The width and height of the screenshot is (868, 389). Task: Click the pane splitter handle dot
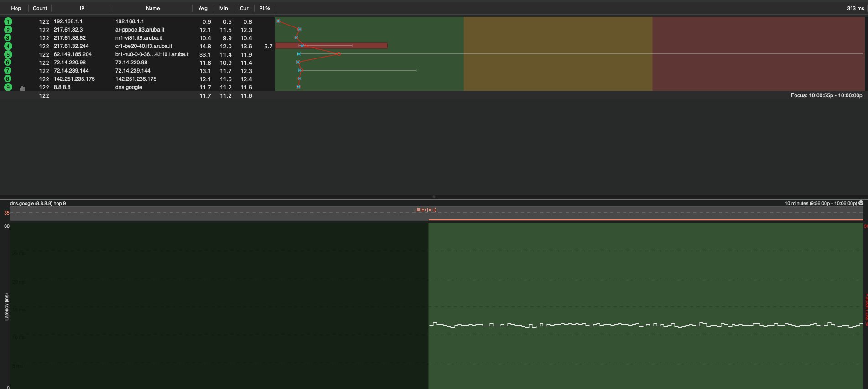pyautogui.click(x=434, y=197)
